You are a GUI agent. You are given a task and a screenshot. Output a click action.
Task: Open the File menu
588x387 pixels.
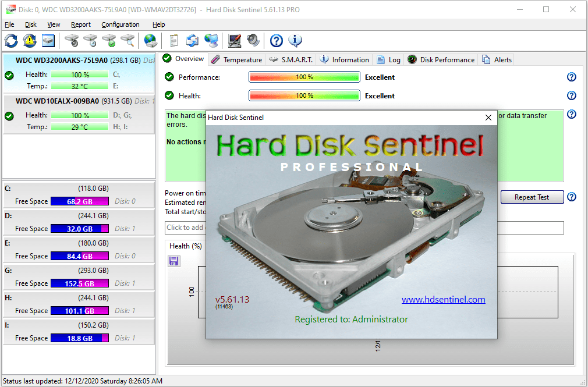pyautogui.click(x=9, y=24)
